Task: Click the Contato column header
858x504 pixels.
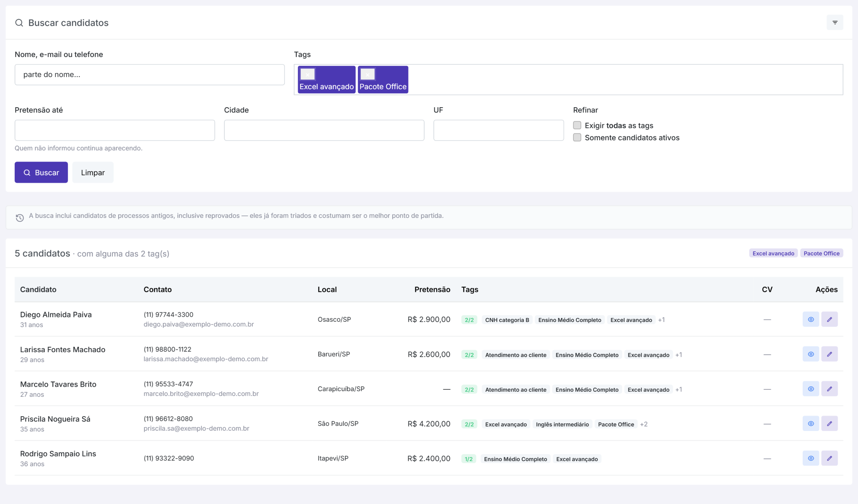Action: pyautogui.click(x=158, y=290)
